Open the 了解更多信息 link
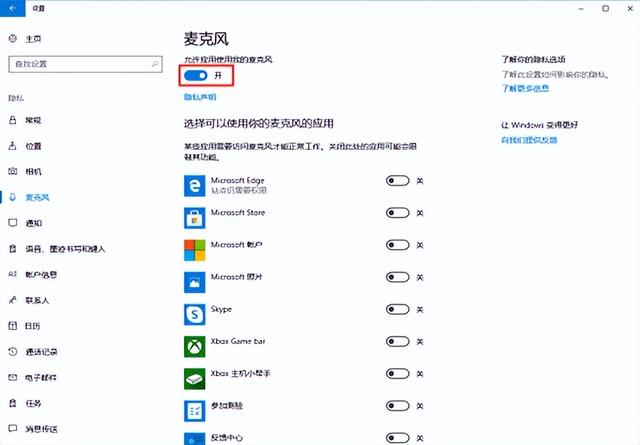 point(525,88)
